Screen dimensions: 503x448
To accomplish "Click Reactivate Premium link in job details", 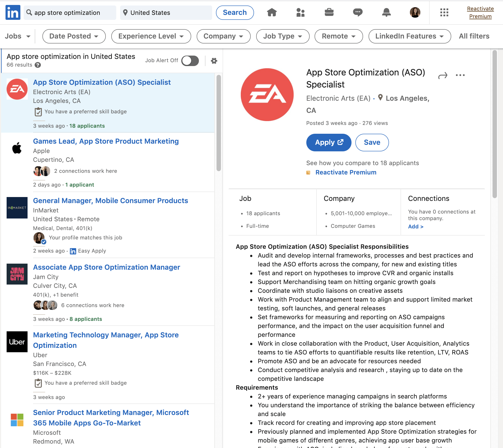I will pos(346,173).
